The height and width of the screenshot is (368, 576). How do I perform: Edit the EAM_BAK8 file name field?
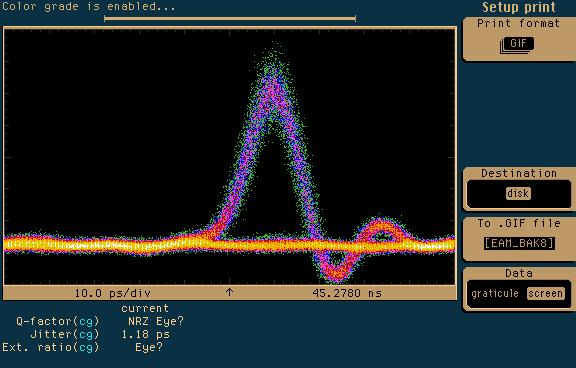(519, 243)
